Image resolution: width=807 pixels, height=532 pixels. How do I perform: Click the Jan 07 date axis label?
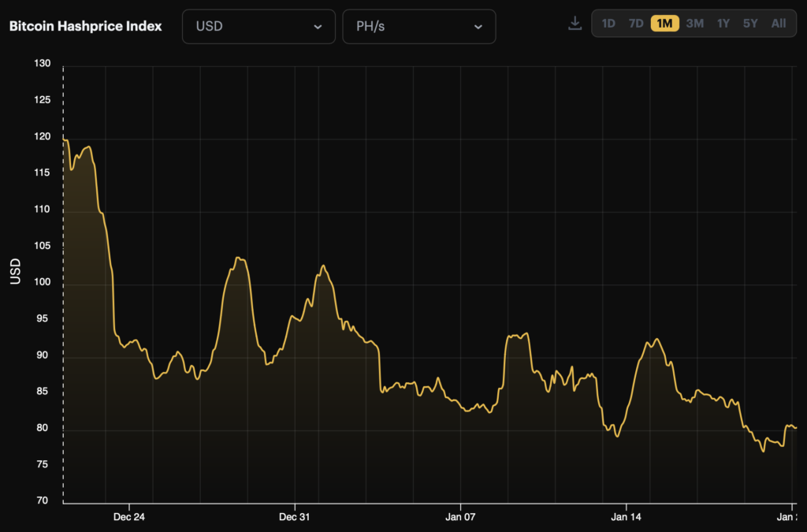459,517
